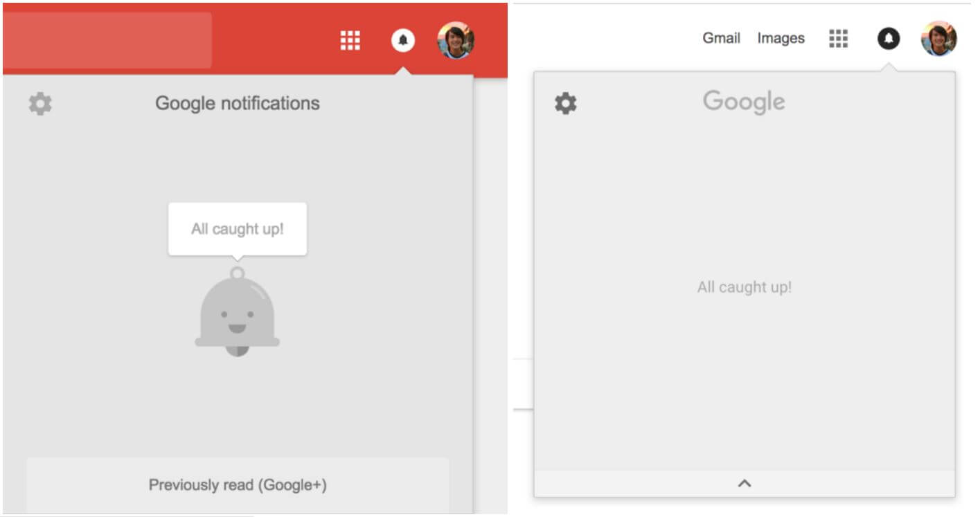Click the Google notifications heading
Image resolution: width=980 pixels, height=517 pixels.
[238, 104]
